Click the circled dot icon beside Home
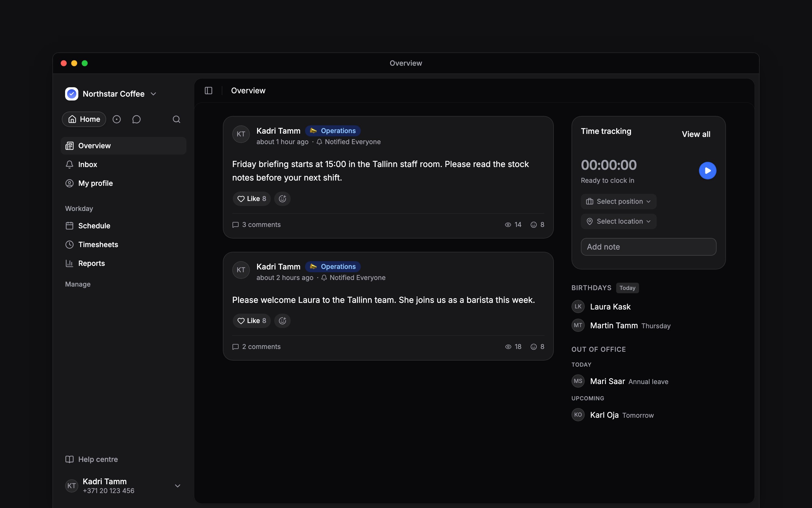Screen dimensions: 812x508 tap(116, 119)
